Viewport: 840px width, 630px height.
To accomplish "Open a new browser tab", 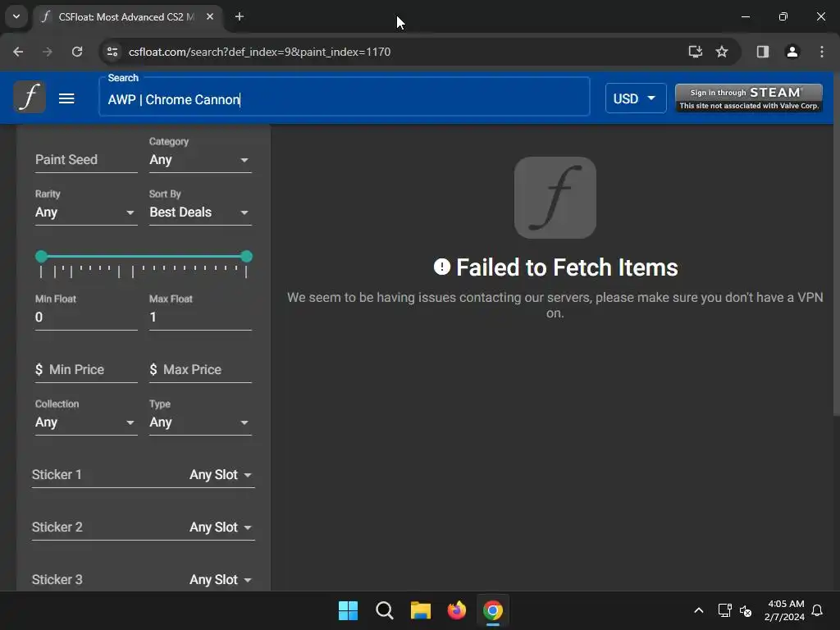I will click(x=240, y=16).
